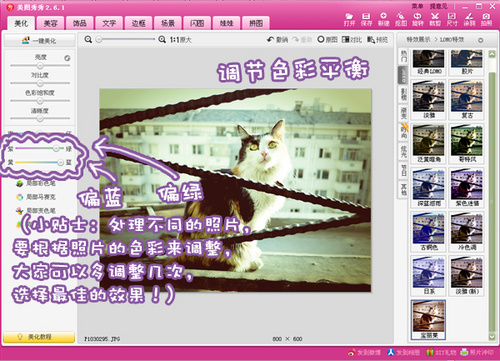500x361 pixels.
Task: Click the 色彩饱和度 saturation slider handle
Action: (40, 101)
